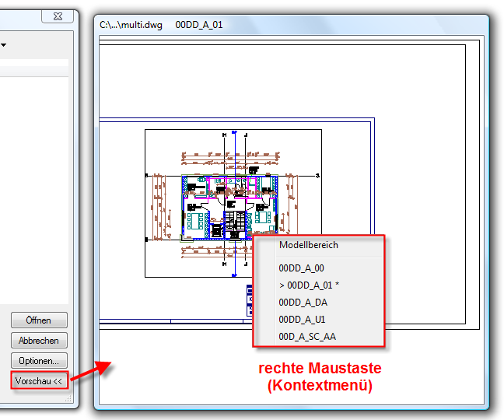Click the Abbrechen button
This screenshot has width=504, height=420.
pos(39,341)
